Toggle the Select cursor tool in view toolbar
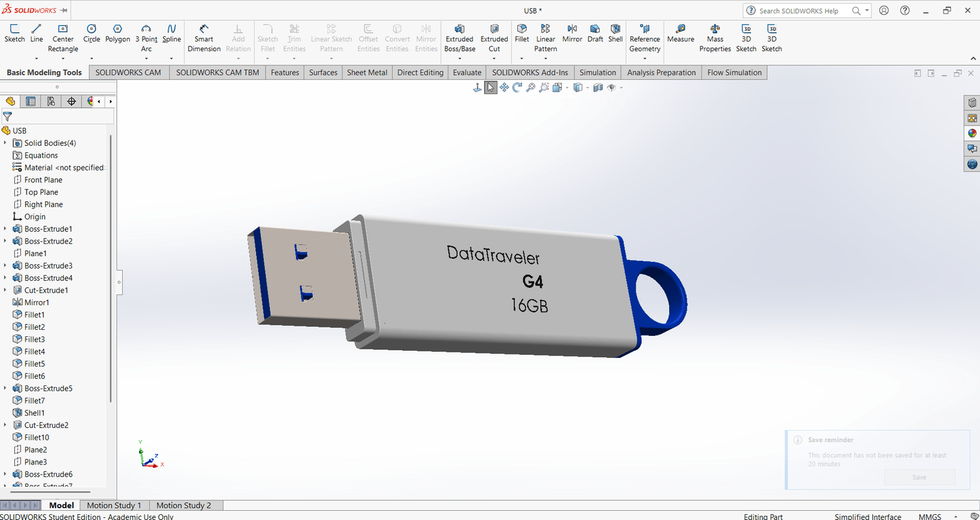The width and height of the screenshot is (980, 520). [491, 88]
